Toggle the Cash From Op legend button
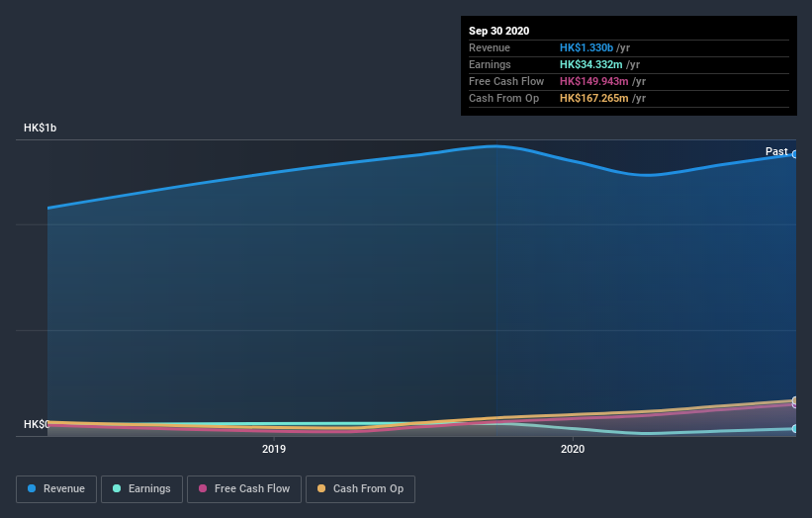 (x=360, y=489)
